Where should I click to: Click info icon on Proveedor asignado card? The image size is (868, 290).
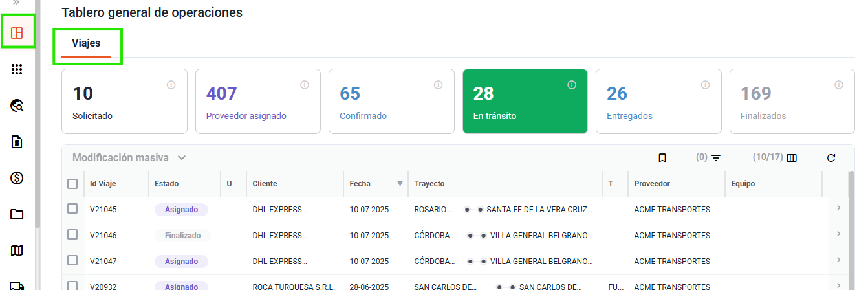pyautogui.click(x=305, y=85)
